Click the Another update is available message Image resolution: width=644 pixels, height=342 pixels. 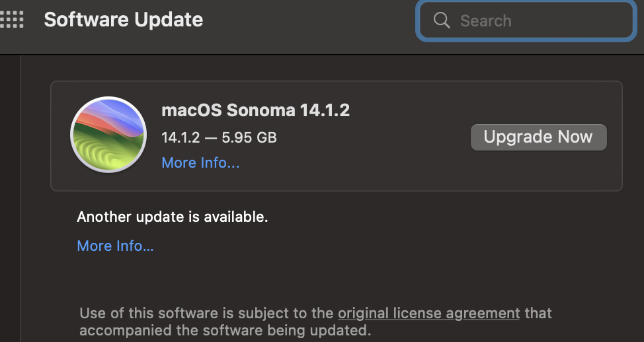click(x=173, y=217)
